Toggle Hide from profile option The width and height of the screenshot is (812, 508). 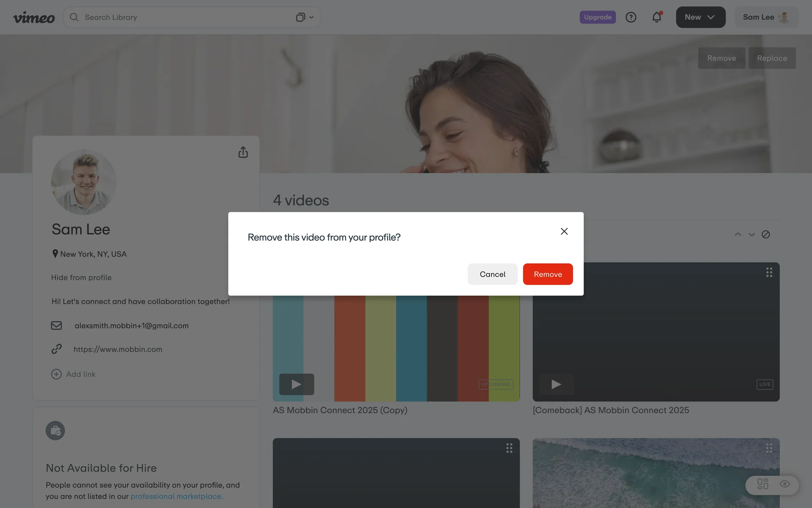pos(81,278)
